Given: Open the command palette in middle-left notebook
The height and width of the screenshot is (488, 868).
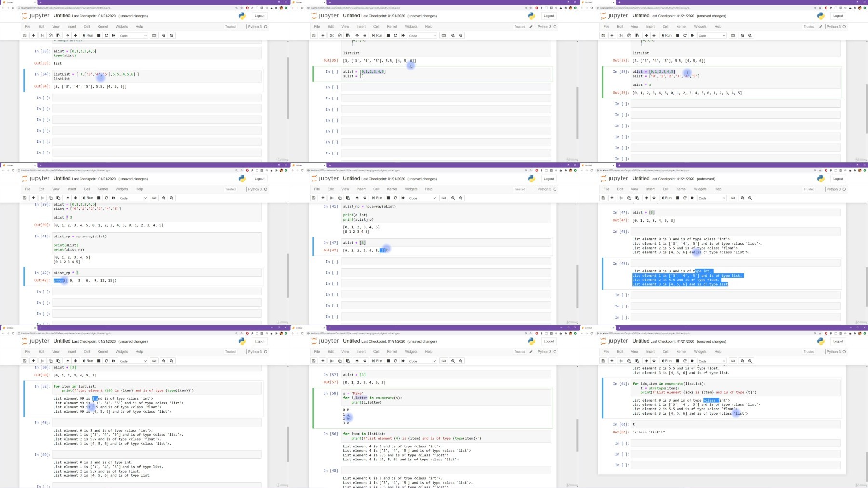Looking at the screenshot, I should point(154,198).
